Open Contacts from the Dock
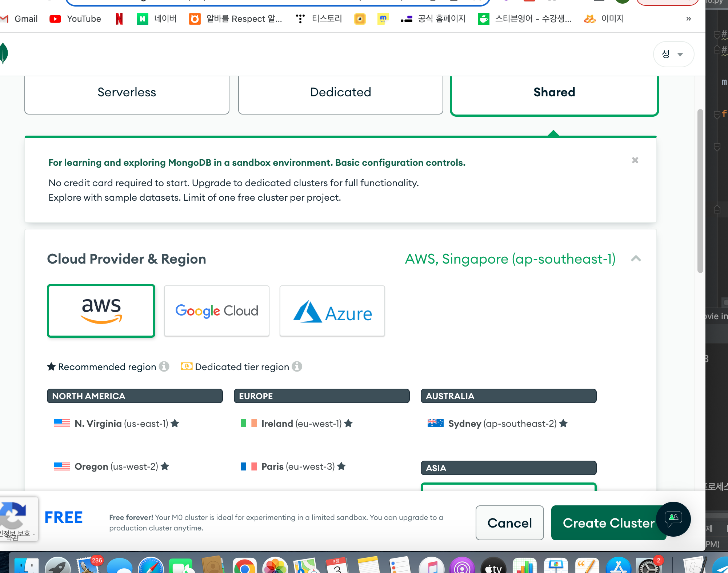The width and height of the screenshot is (728, 573). (x=213, y=565)
